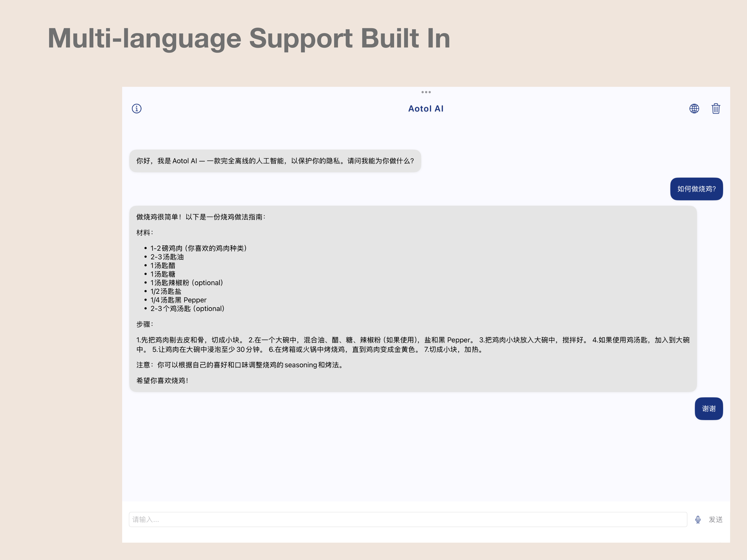Click the ingredient line 1 汤匙醋
The height and width of the screenshot is (560, 747).
pos(163,266)
